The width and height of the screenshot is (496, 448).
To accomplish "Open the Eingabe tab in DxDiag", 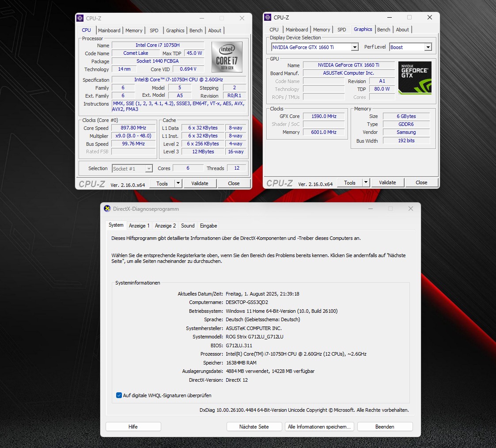I will [208, 226].
